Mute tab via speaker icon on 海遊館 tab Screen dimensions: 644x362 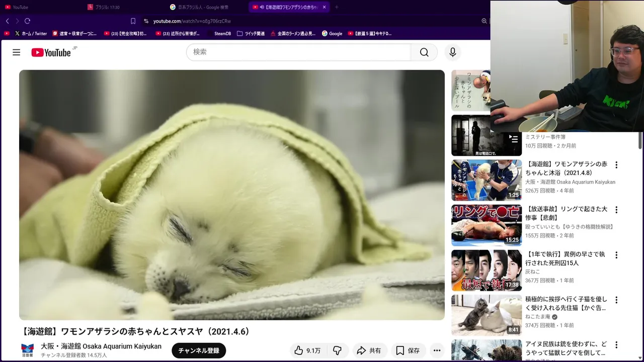pos(262,7)
